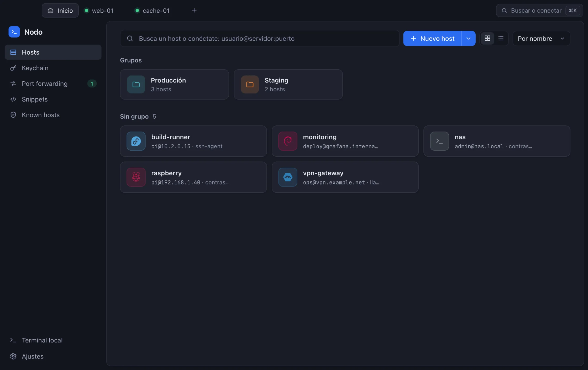Viewport: 588px width, 370px height.
Task: Click the ⌘K shortcut hint
Action: point(573,10)
